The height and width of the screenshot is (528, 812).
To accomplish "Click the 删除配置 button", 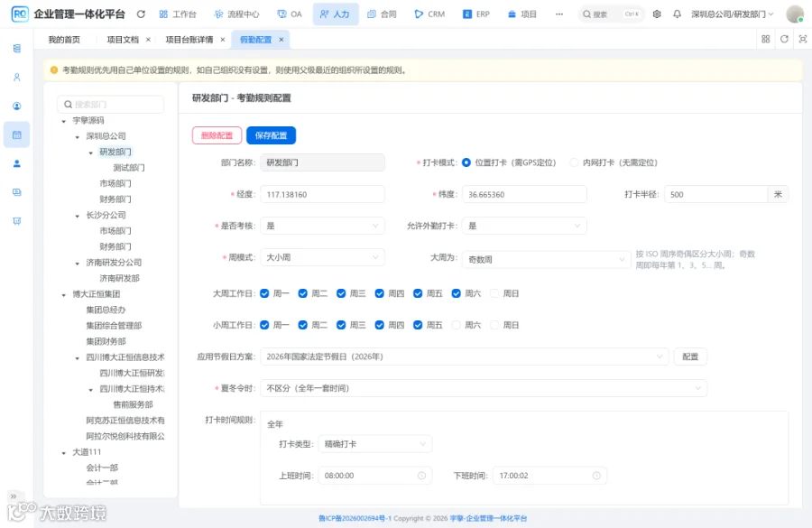I will coord(217,135).
